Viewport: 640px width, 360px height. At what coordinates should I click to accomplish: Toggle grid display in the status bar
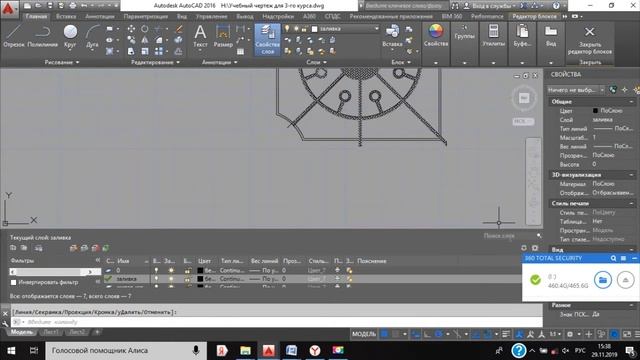[x=384, y=334]
